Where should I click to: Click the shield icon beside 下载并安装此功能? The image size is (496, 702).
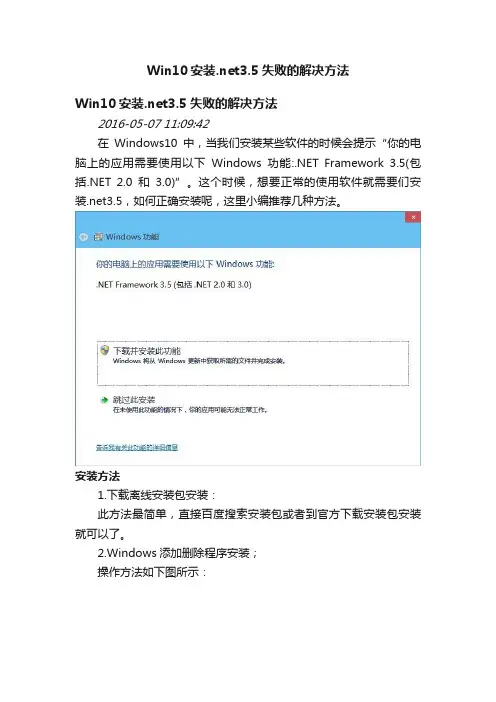(105, 350)
